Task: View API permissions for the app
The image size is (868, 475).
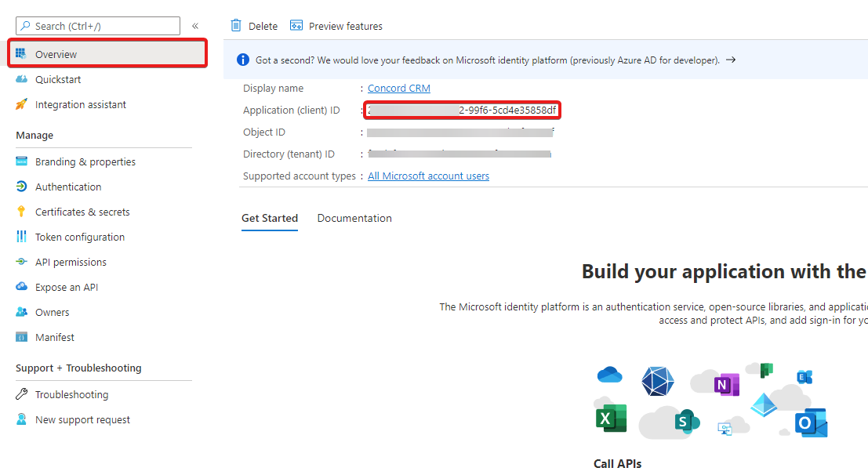Action: (69, 262)
